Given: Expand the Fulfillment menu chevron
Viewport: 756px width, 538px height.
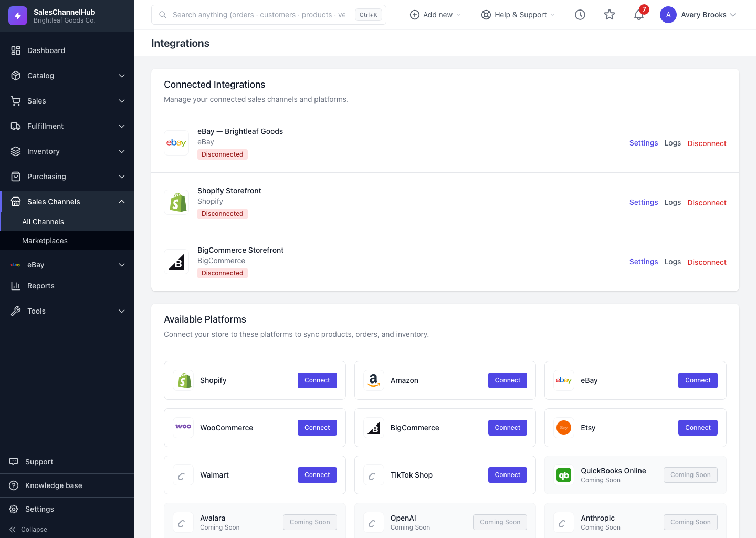Looking at the screenshot, I should 122,126.
